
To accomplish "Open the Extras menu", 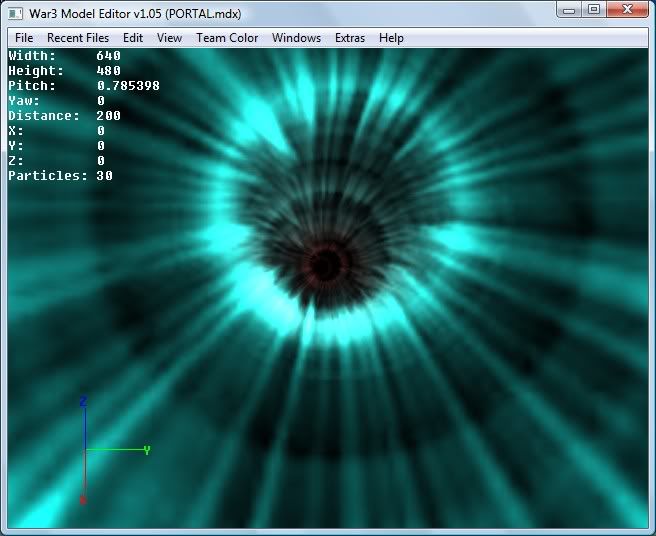I will click(x=350, y=38).
